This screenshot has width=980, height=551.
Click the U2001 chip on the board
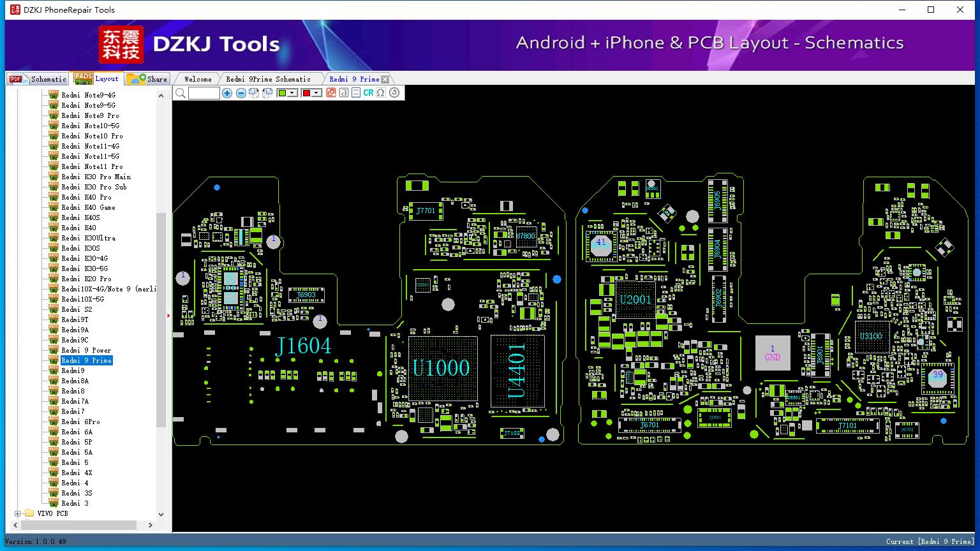(x=635, y=299)
